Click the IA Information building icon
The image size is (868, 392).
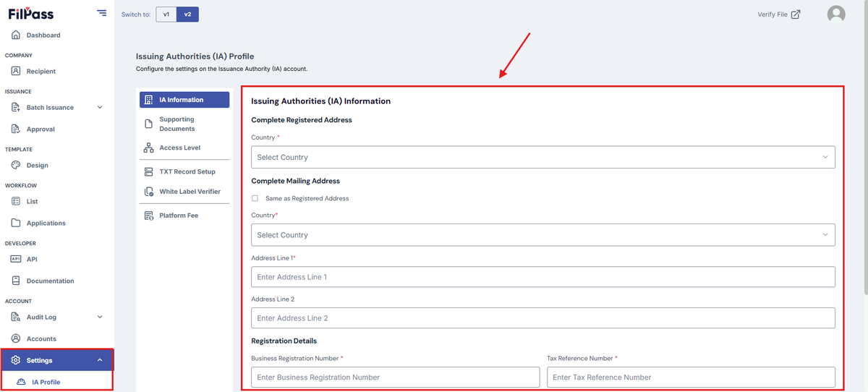pos(148,100)
